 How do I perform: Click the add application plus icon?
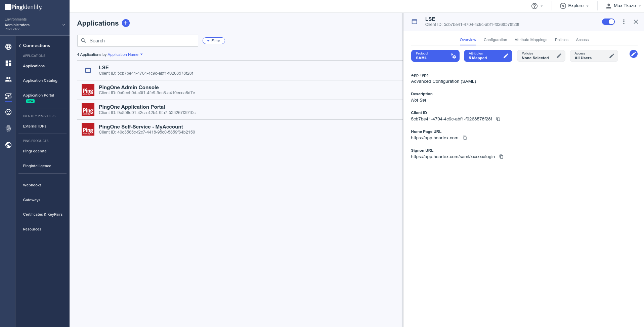pos(126,23)
